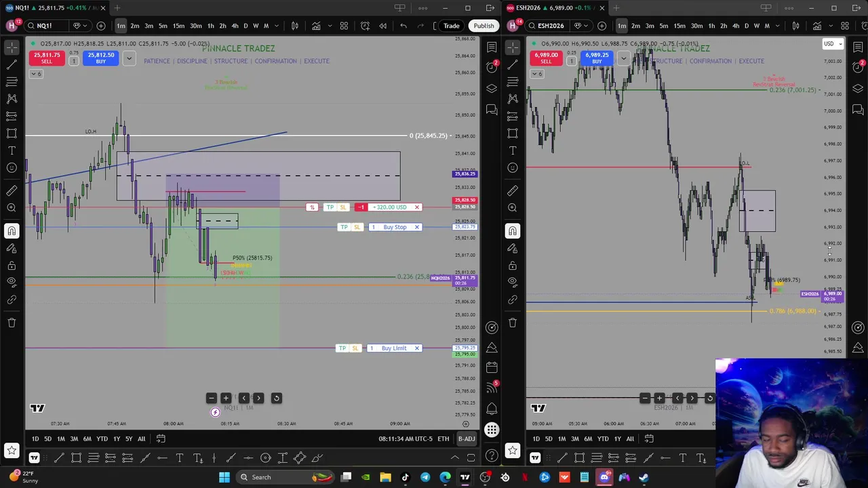Undo last action in NQ1! toolbar

click(403, 26)
